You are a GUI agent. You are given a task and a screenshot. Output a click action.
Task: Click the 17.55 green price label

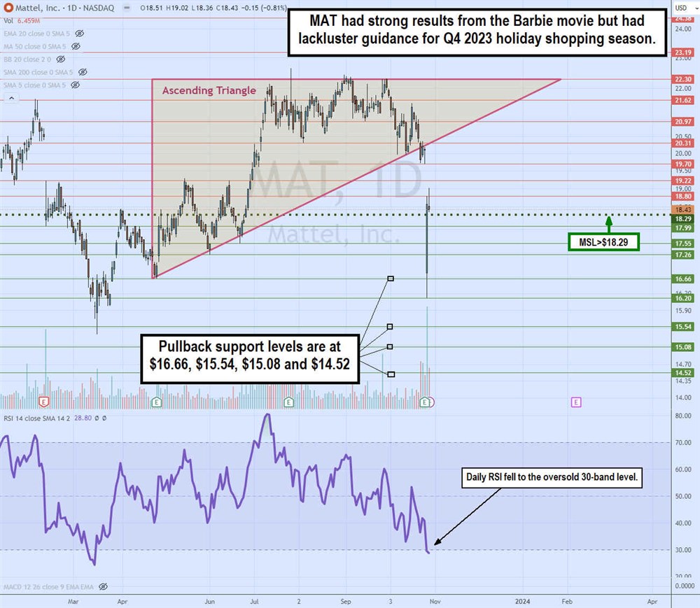[683, 243]
